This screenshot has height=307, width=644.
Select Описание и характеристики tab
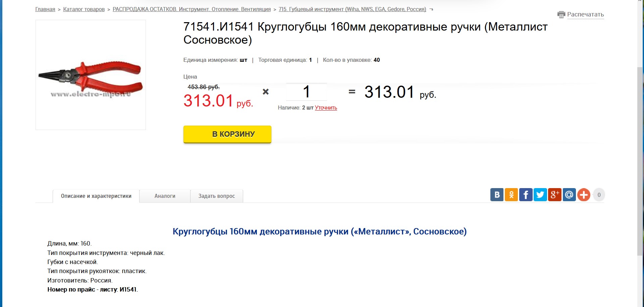point(96,196)
